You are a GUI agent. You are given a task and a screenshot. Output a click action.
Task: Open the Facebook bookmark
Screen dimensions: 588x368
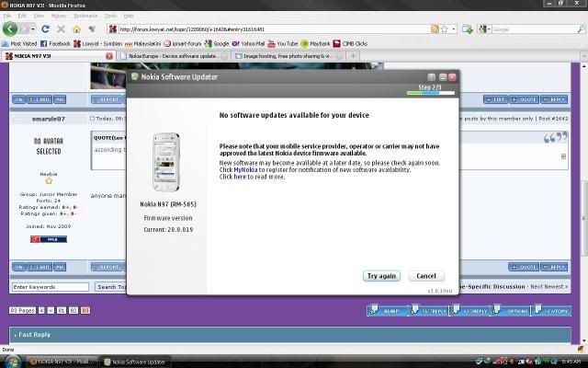click(x=54, y=43)
